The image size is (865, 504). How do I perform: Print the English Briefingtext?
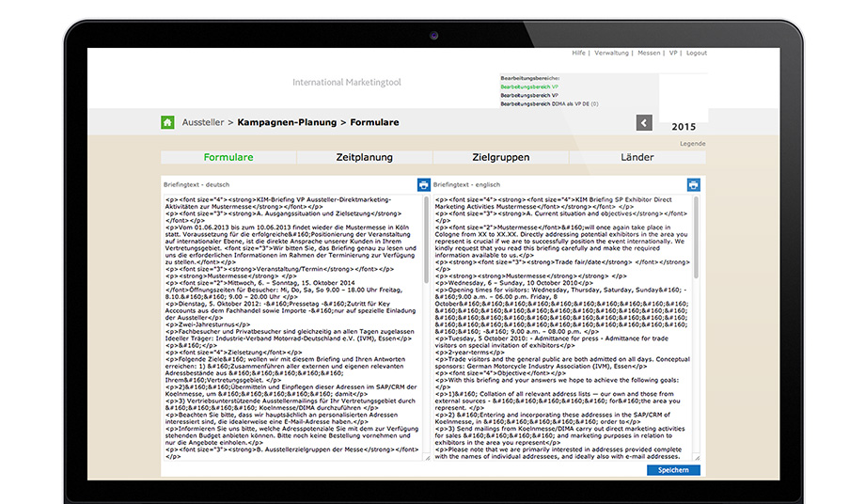click(693, 185)
